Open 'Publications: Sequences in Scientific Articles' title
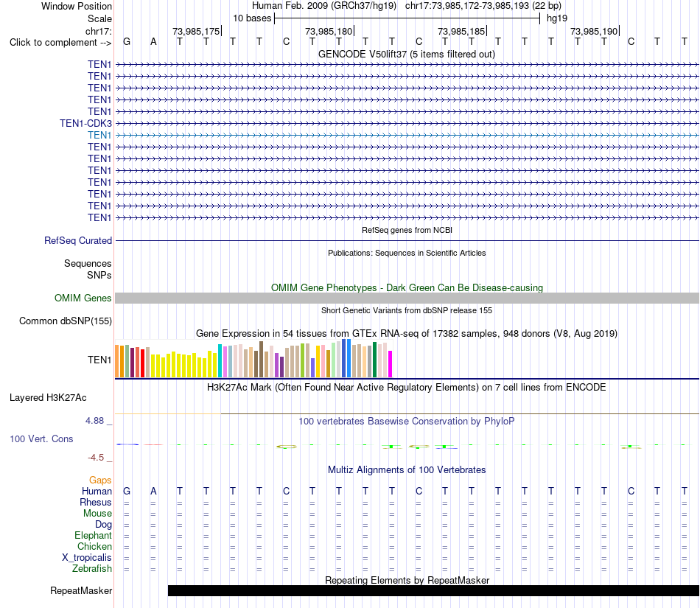This screenshot has width=700, height=608. coord(407,253)
